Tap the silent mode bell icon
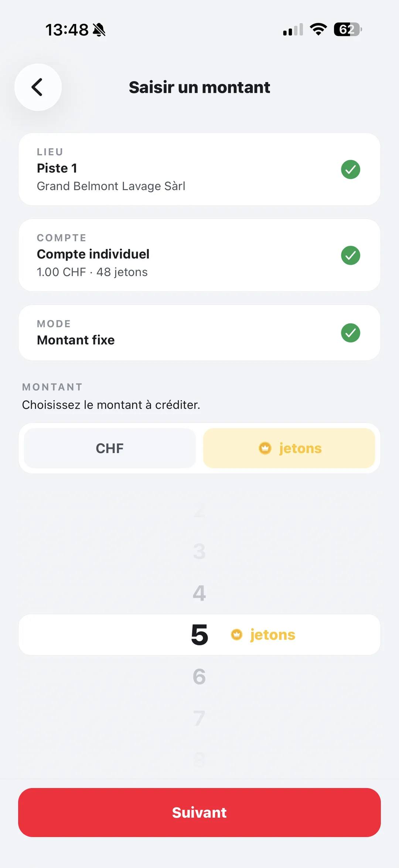399x868 pixels. click(99, 30)
